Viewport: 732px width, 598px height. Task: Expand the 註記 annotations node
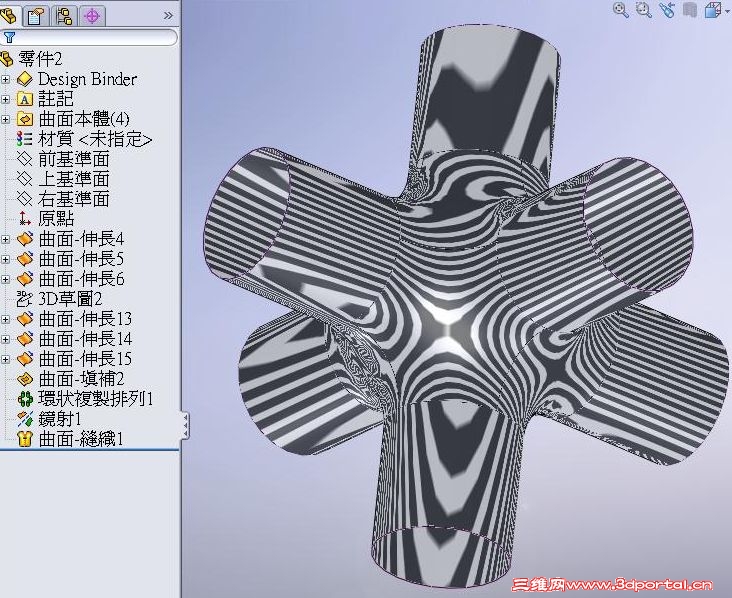pos(6,99)
